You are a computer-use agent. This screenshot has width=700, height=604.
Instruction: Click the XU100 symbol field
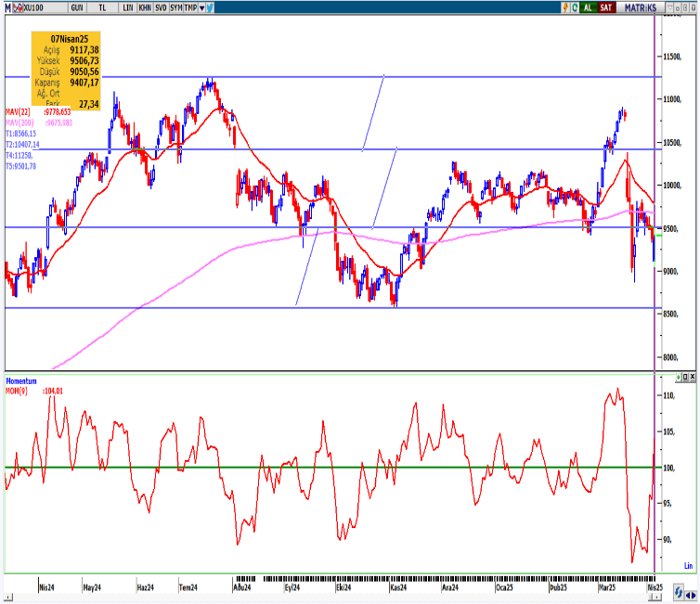coord(45,7)
